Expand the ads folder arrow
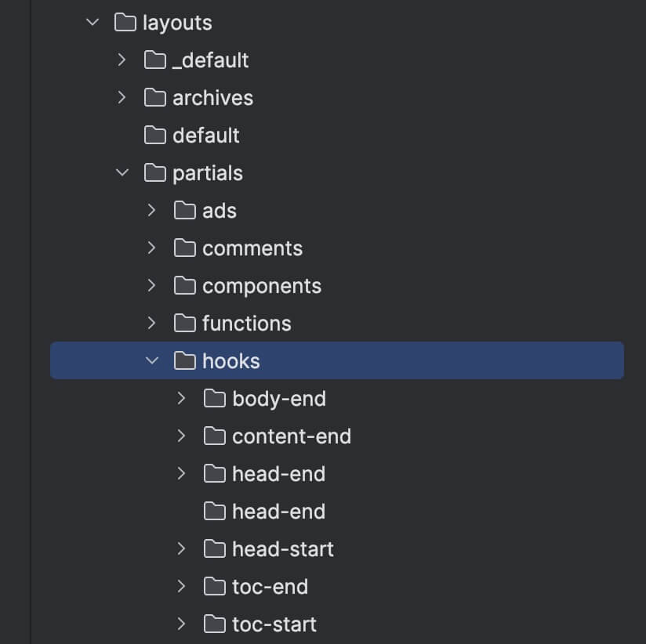646x644 pixels. pos(151,211)
